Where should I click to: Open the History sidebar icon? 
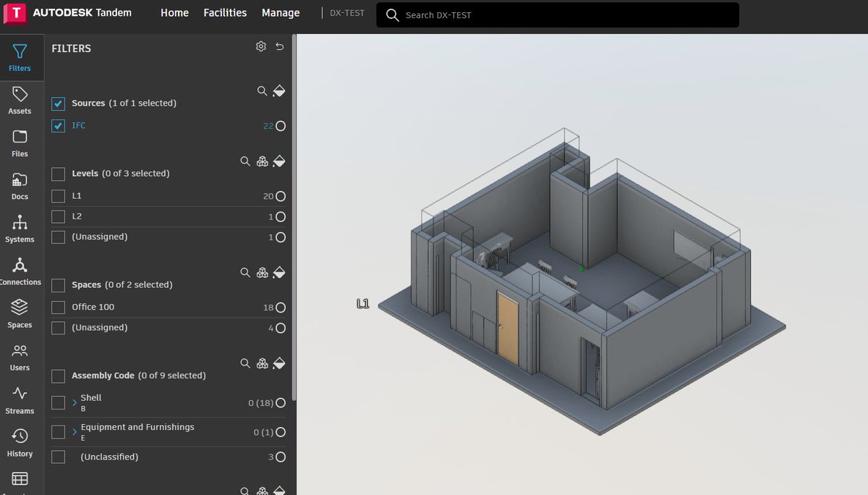point(20,443)
